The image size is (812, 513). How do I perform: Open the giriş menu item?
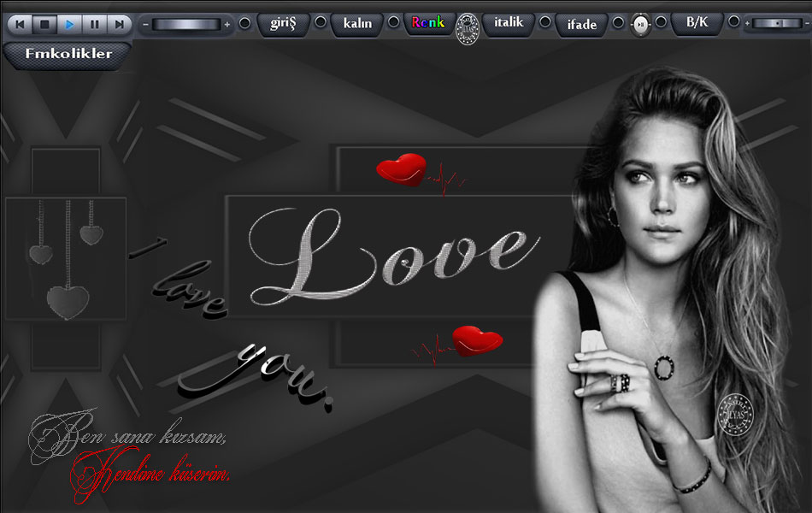(283, 23)
